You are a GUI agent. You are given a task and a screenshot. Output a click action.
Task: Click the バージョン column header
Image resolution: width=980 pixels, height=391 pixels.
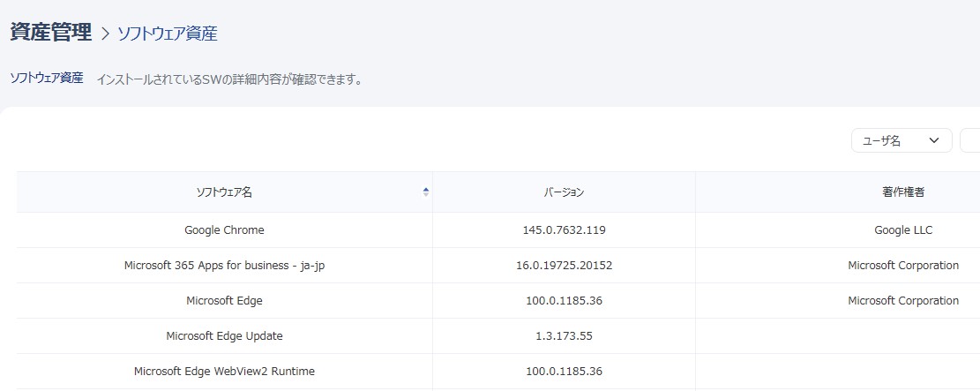click(564, 192)
